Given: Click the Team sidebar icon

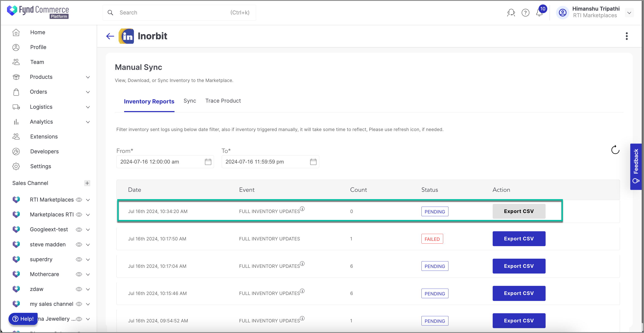Looking at the screenshot, I should (16, 62).
